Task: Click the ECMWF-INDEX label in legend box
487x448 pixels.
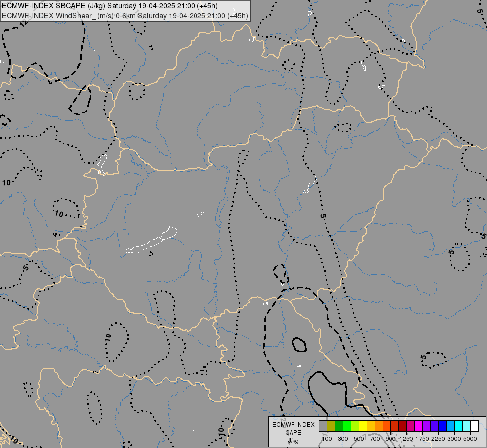Action: click(293, 425)
